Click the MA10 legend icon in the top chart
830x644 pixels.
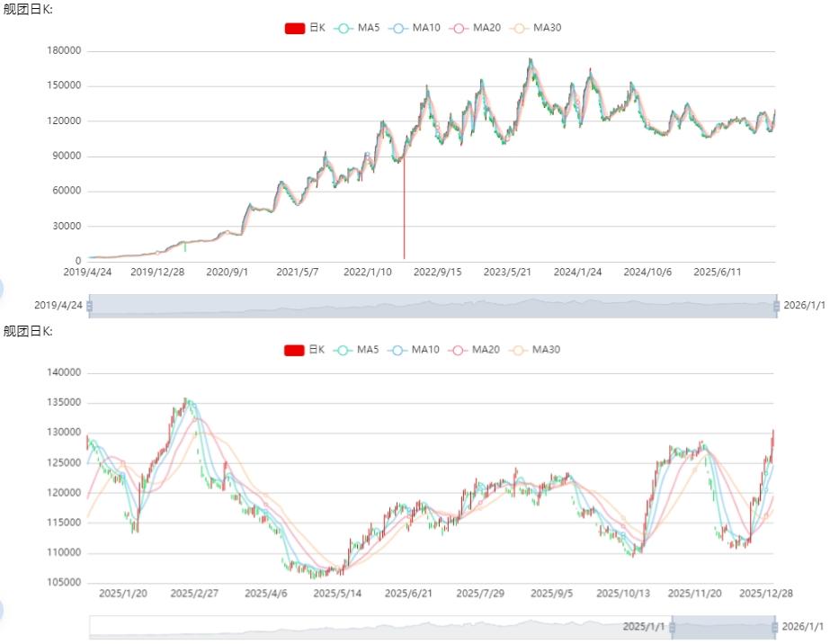coord(397,28)
